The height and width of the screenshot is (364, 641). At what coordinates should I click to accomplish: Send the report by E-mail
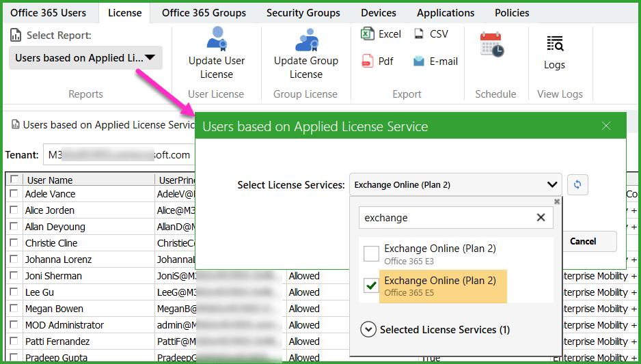click(435, 61)
